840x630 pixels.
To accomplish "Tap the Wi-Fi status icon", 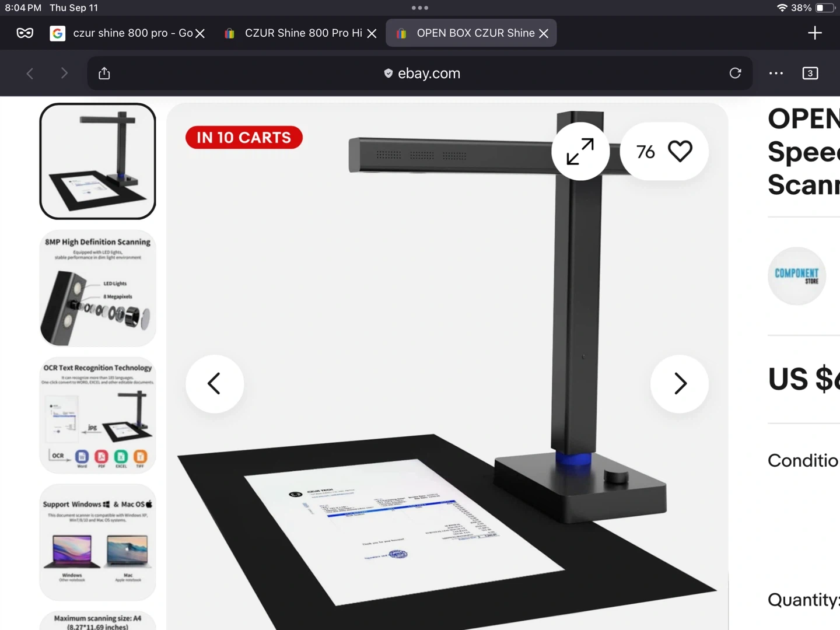I will [x=782, y=8].
